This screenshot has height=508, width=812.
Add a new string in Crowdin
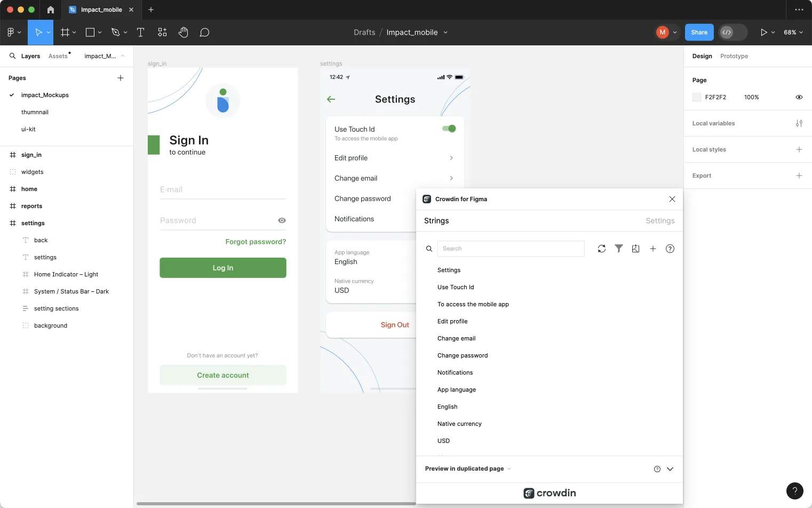pos(653,249)
